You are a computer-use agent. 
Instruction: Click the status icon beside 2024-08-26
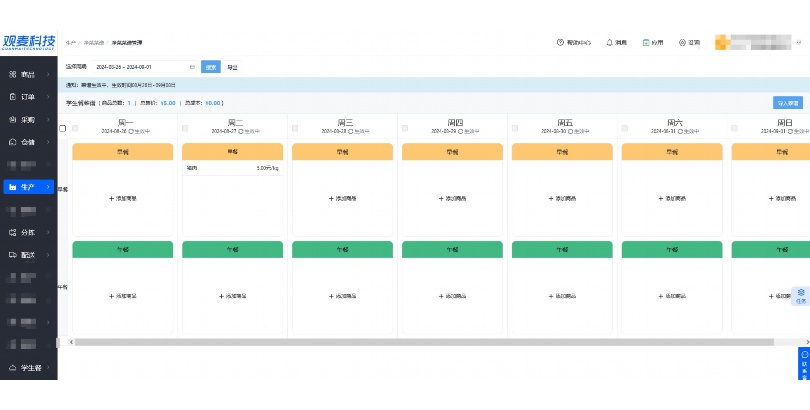[x=131, y=131]
